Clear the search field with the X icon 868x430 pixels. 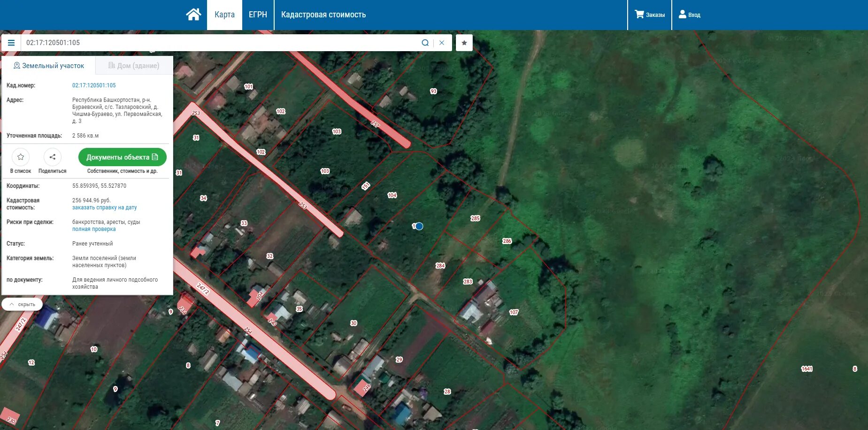pos(442,43)
